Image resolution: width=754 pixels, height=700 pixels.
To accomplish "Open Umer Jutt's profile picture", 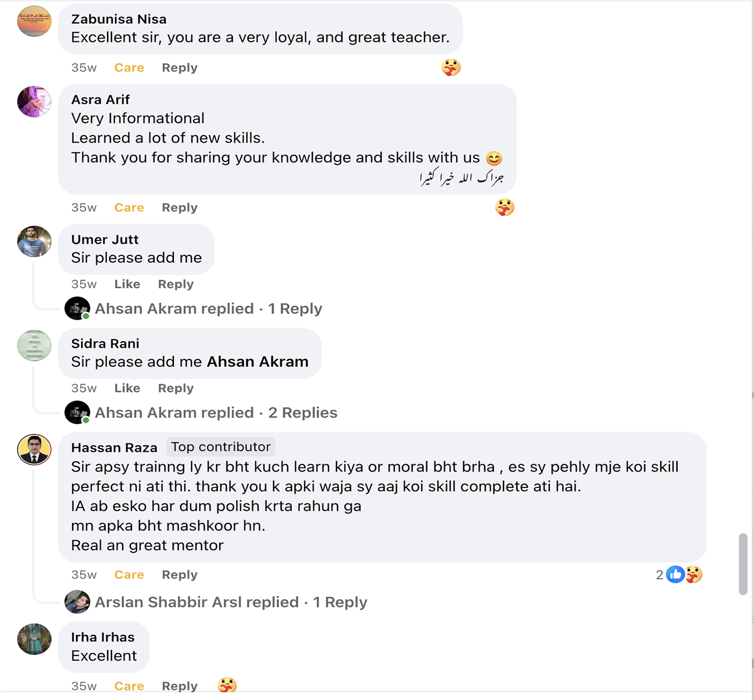I will [34, 241].
